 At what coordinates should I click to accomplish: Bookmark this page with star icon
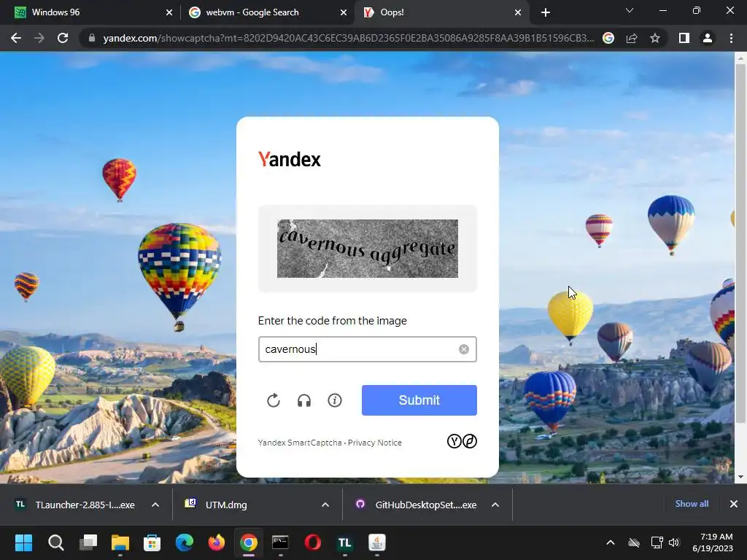tap(655, 38)
